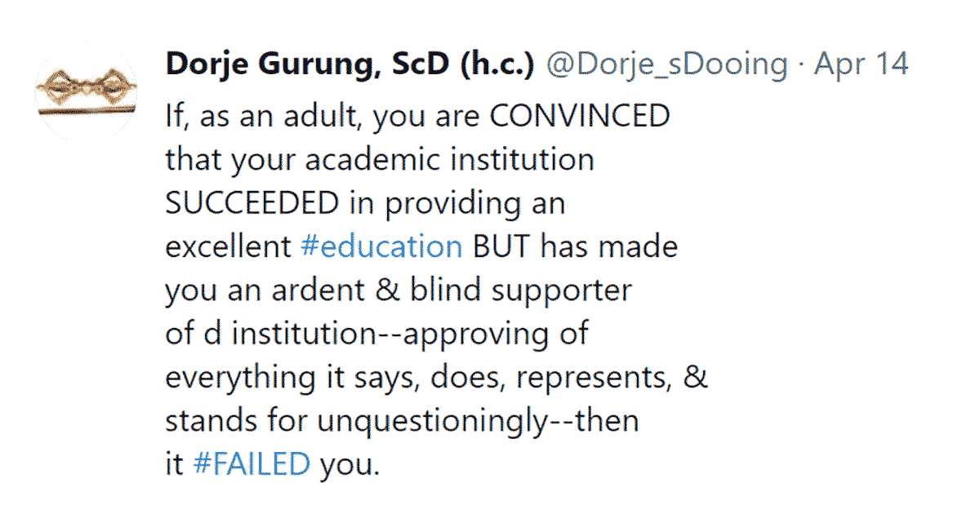
Task: Click the dot separator before the date
Action: (x=801, y=64)
